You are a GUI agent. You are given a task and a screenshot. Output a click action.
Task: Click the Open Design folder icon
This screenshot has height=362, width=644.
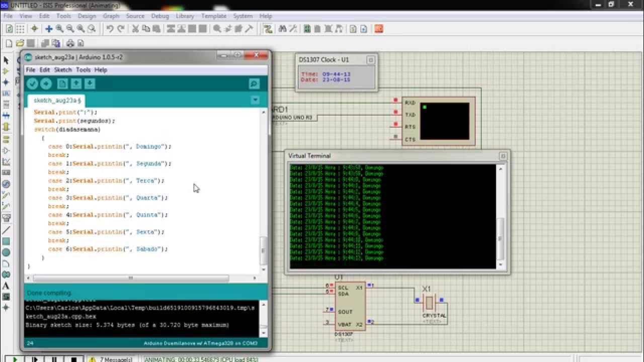20,44
